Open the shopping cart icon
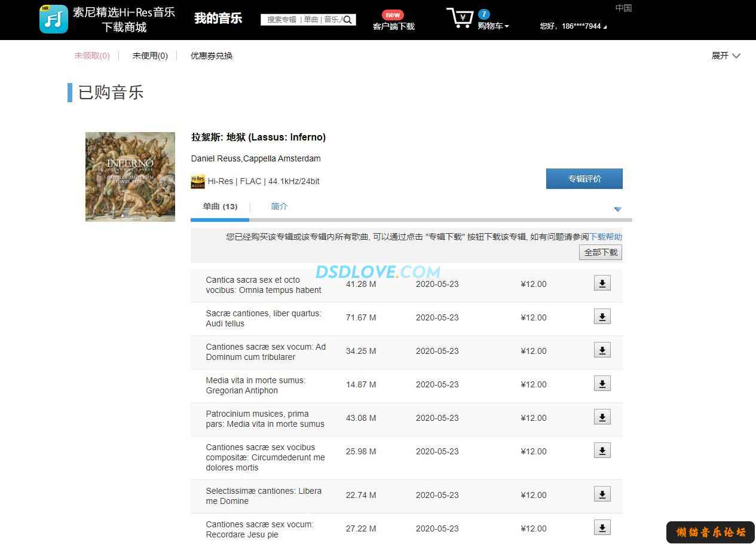756x544 pixels. [460, 19]
